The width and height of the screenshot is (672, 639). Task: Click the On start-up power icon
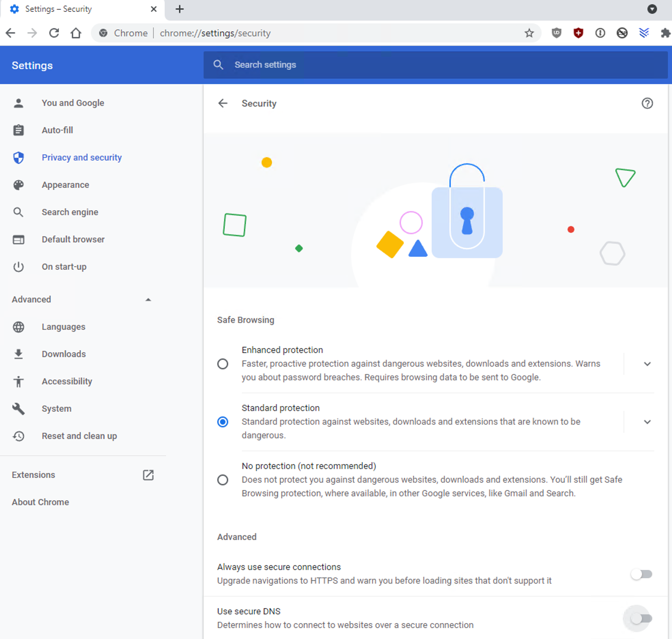click(18, 267)
